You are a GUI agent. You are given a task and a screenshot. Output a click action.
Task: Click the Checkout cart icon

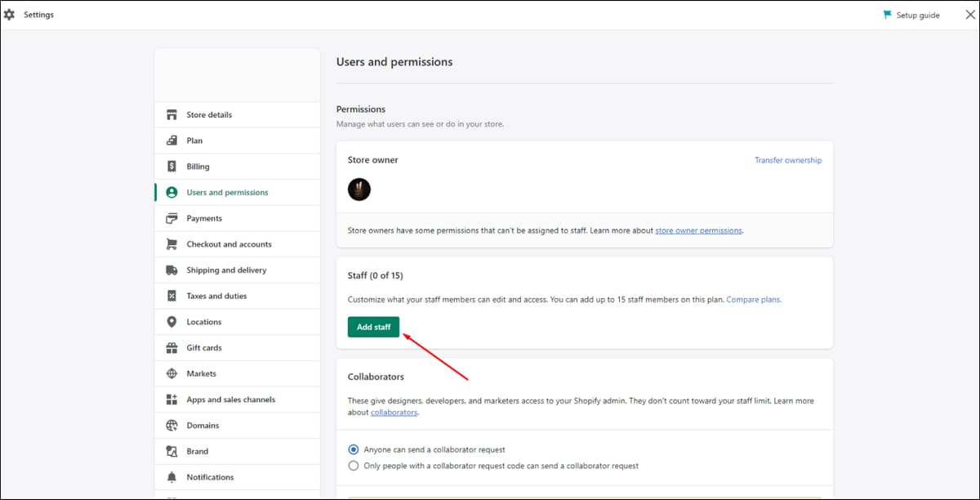point(171,244)
